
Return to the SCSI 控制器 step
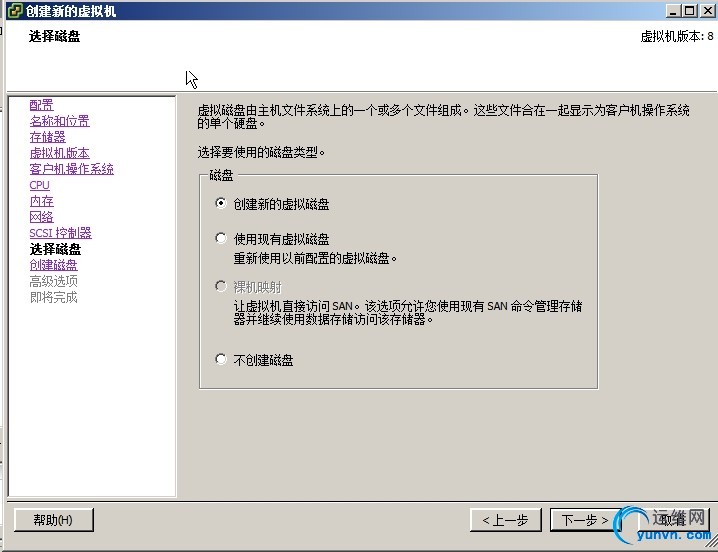coord(60,233)
